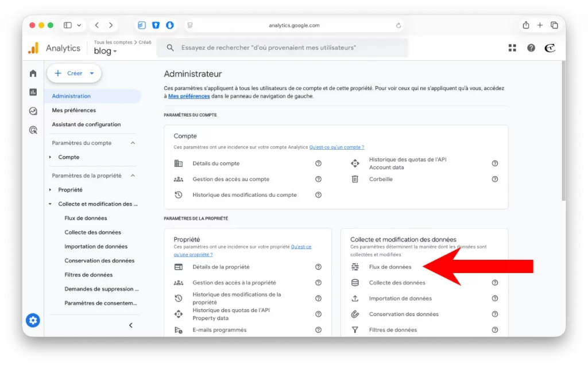Click the Admin gear icon bottom left
The image size is (588, 366).
point(33,320)
